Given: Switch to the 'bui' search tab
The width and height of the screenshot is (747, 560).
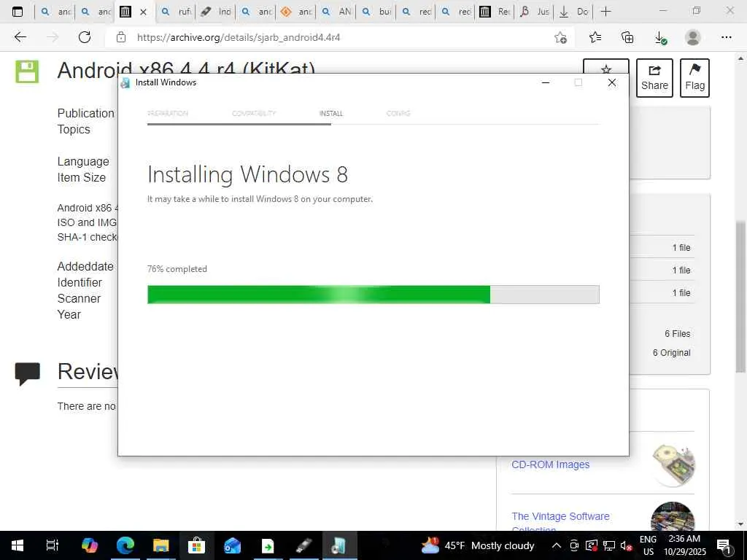Looking at the screenshot, I should pos(376,12).
